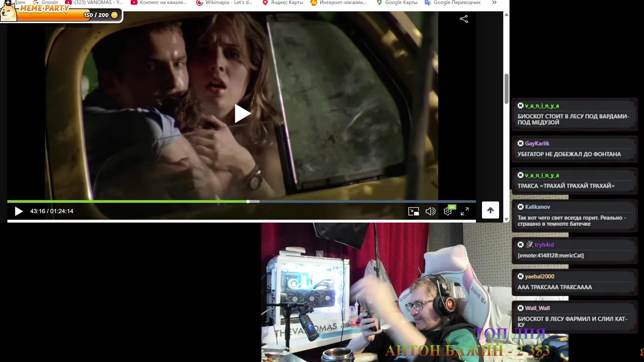Image resolution: width=644 pixels, height=362 pixels.
Task: Click the emote:4148128:mericCat message
Action: (550, 255)
